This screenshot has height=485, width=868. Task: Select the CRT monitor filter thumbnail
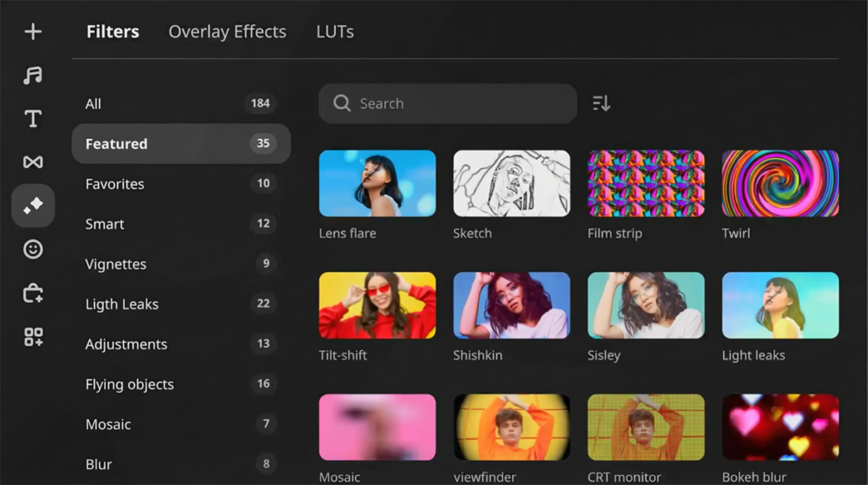[646, 426]
